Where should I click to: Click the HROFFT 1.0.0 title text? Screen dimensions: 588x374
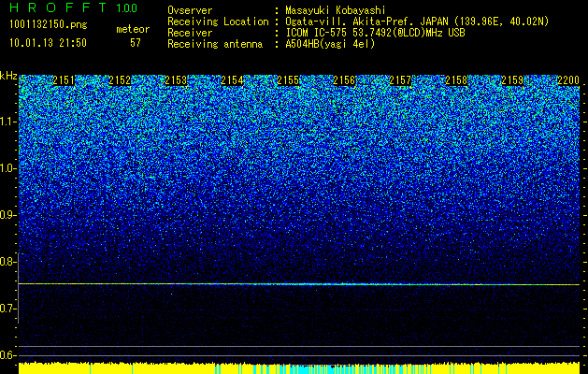[74, 7]
